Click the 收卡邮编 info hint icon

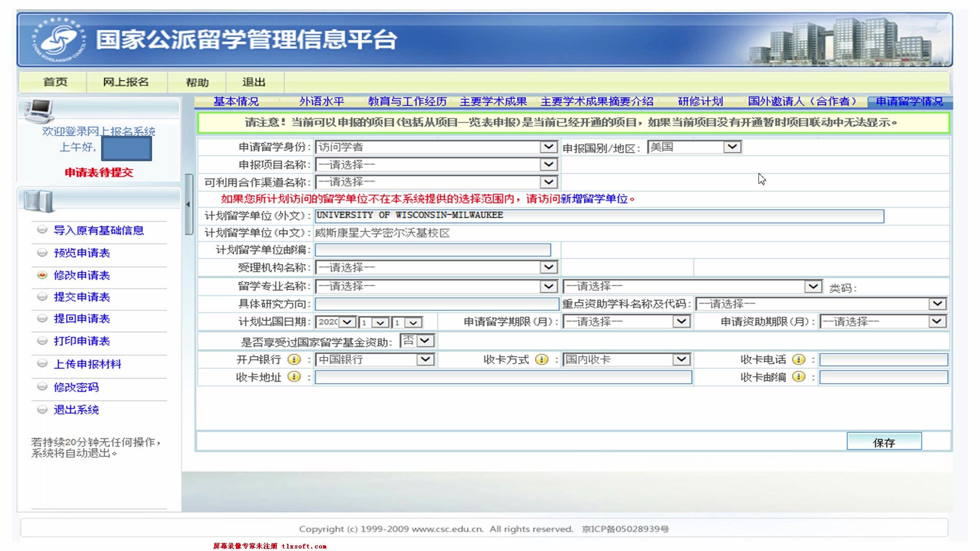pos(799,377)
